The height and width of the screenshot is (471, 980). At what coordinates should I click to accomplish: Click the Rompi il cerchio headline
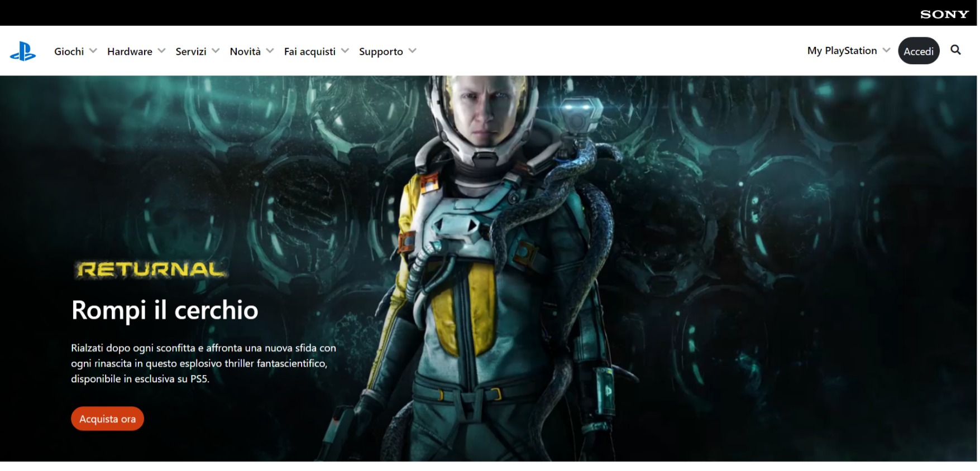coord(165,310)
